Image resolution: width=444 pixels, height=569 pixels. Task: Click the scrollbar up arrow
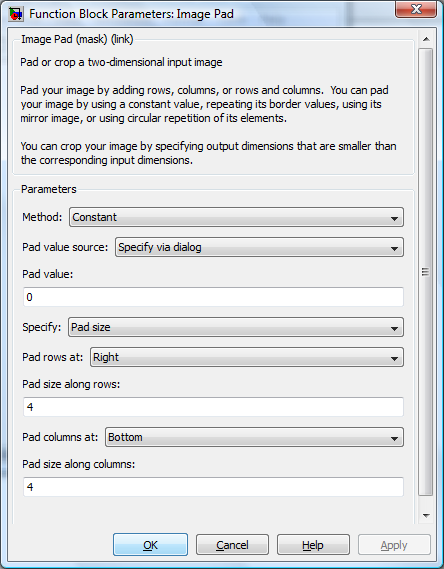point(426,39)
